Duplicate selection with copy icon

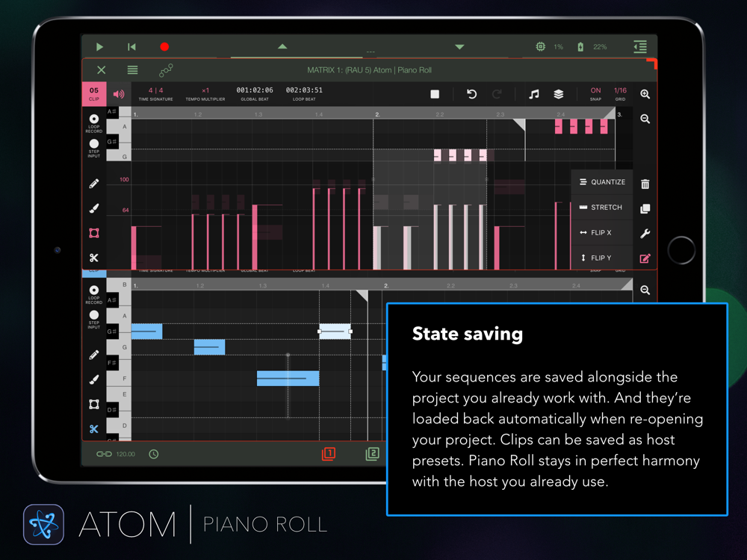point(645,208)
